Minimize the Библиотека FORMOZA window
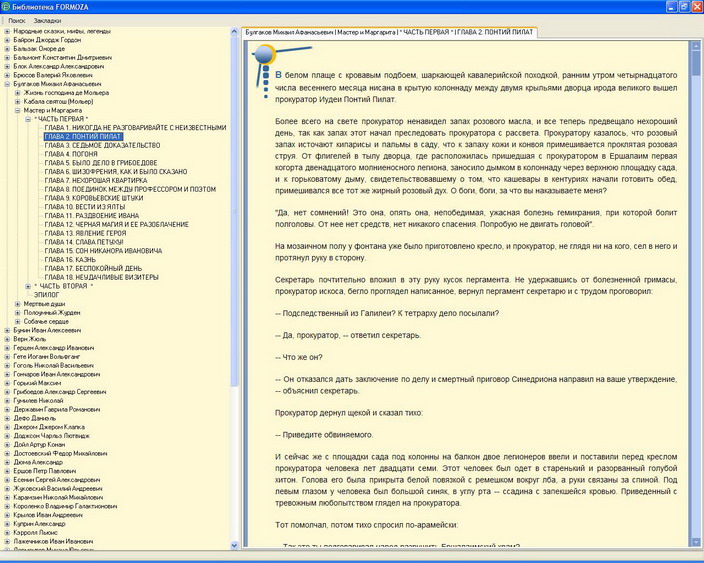The image size is (704, 563). [672, 7]
